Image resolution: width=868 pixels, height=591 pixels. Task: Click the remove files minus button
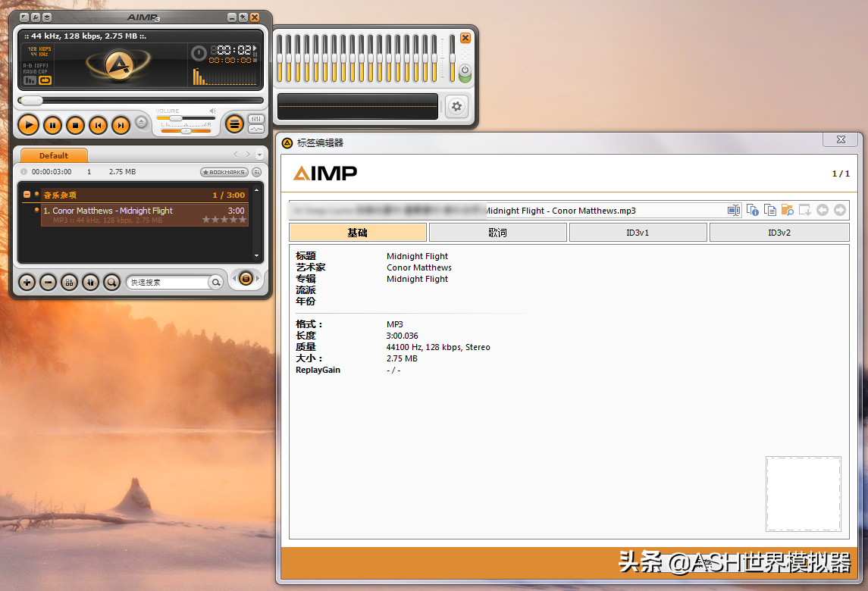pyautogui.click(x=48, y=282)
